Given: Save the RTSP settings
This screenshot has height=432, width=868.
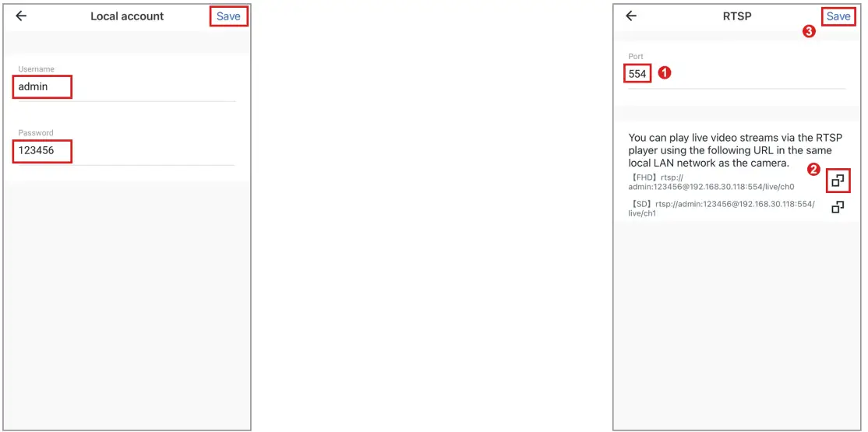Looking at the screenshot, I should point(838,16).
